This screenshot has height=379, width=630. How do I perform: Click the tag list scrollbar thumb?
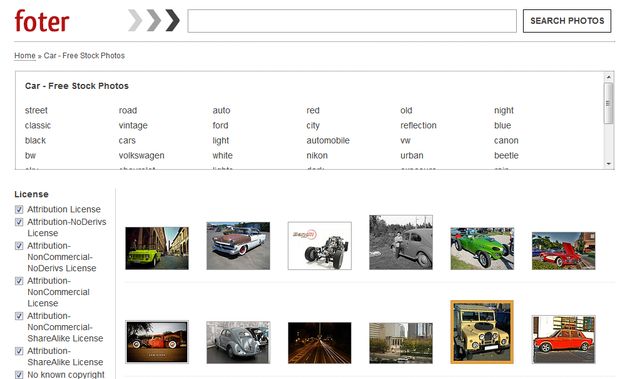[x=608, y=103]
